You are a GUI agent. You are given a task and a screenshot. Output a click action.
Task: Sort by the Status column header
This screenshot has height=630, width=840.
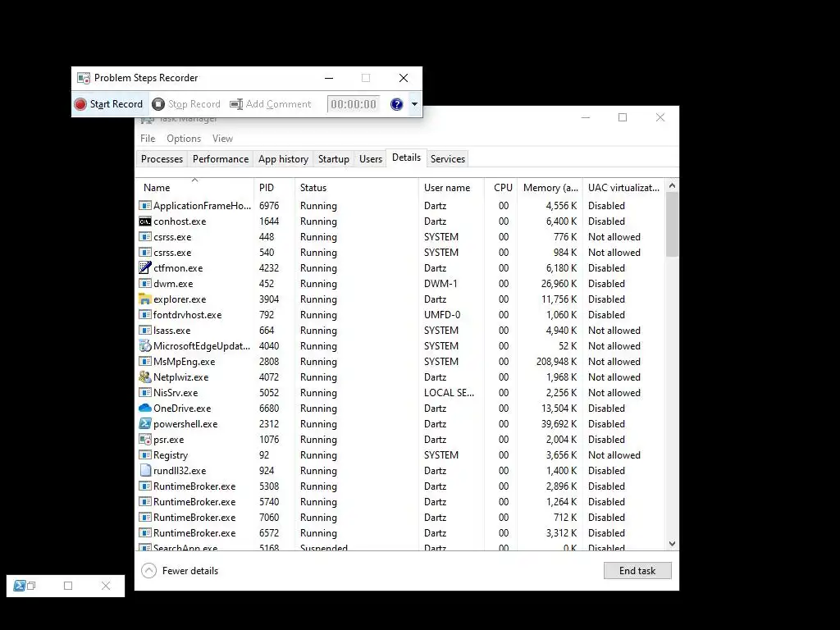pos(357,188)
